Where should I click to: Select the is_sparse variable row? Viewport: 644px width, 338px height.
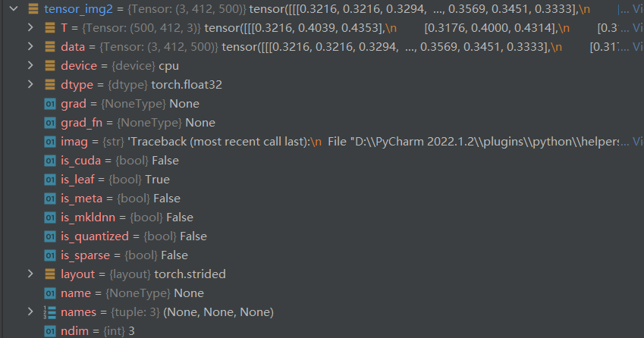pos(322,255)
